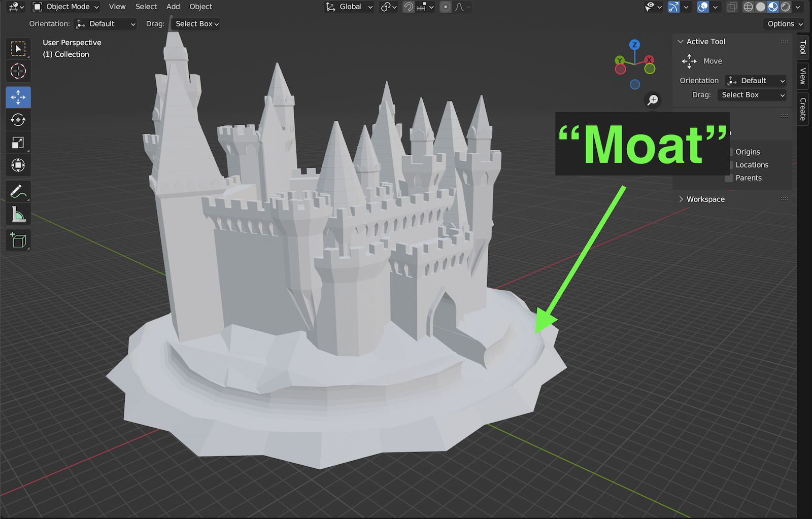Toggle proportional editing button
Screen dimensions: 812x519
pyautogui.click(x=446, y=7)
